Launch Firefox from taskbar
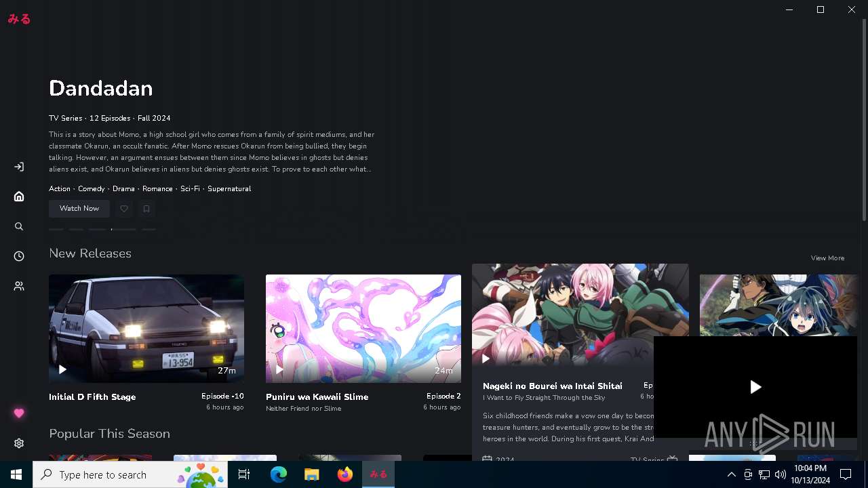This screenshot has width=868, height=488. [345, 474]
